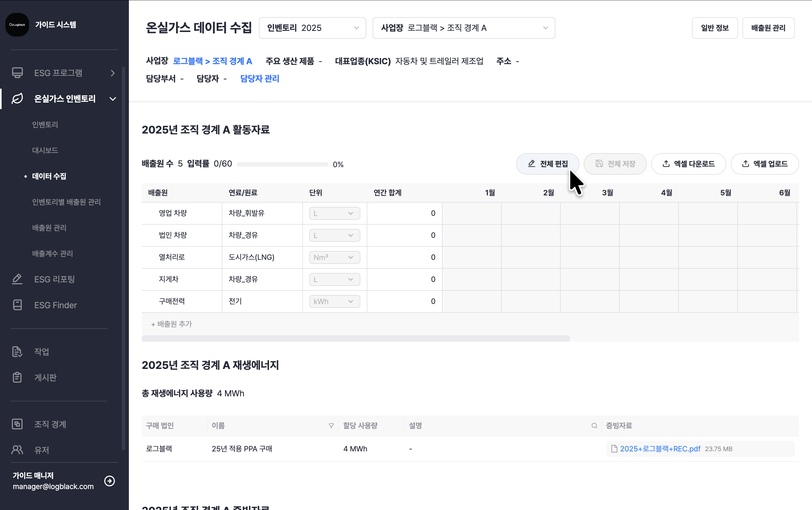
Task: Expand the ESG 프로그램 menu chevron
Action: [x=113, y=73]
